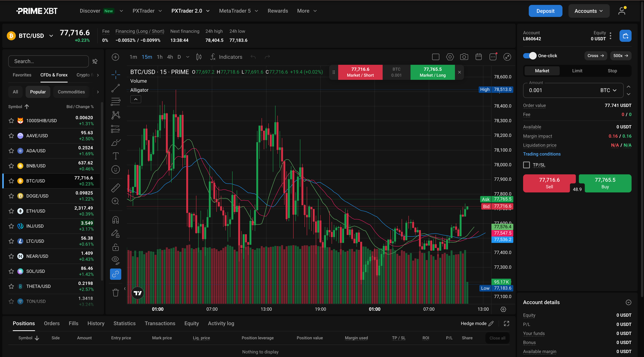Change margin mode via Cross button
Image resolution: width=644 pixels, height=357 pixels.
pyautogui.click(x=596, y=56)
